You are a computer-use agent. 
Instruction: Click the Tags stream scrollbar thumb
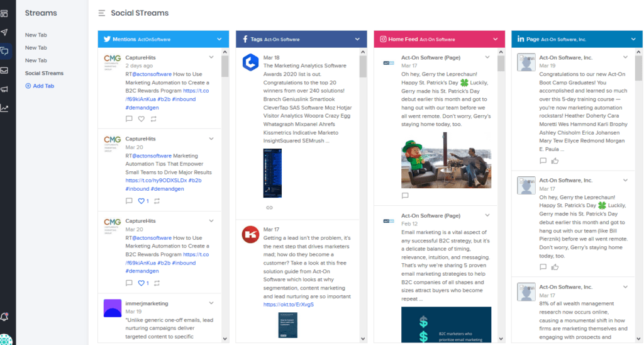[x=363, y=66]
